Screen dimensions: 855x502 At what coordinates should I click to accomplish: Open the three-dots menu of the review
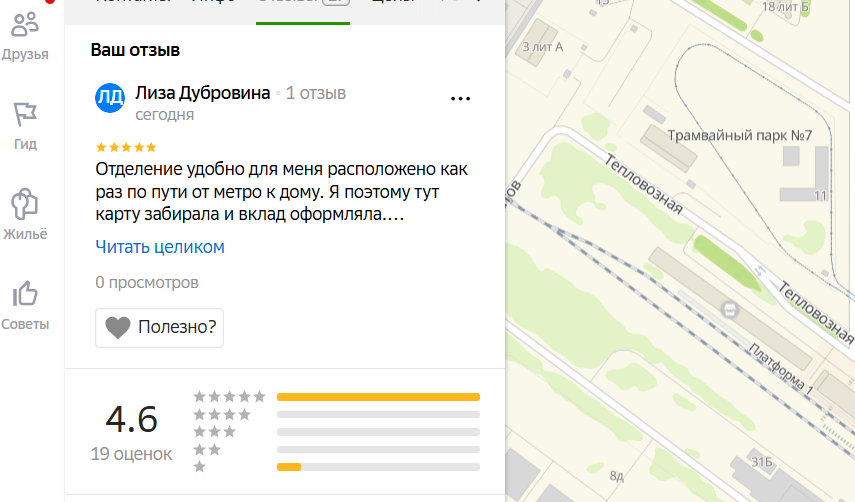(x=460, y=99)
